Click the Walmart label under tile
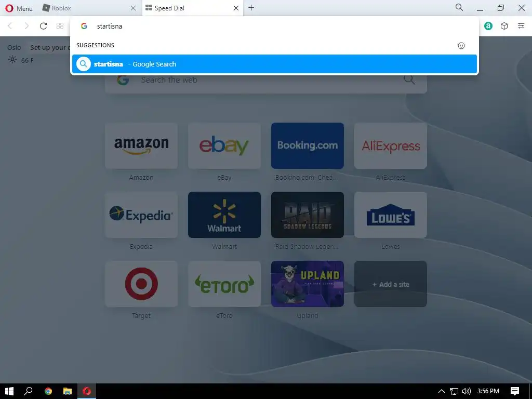 point(224,247)
